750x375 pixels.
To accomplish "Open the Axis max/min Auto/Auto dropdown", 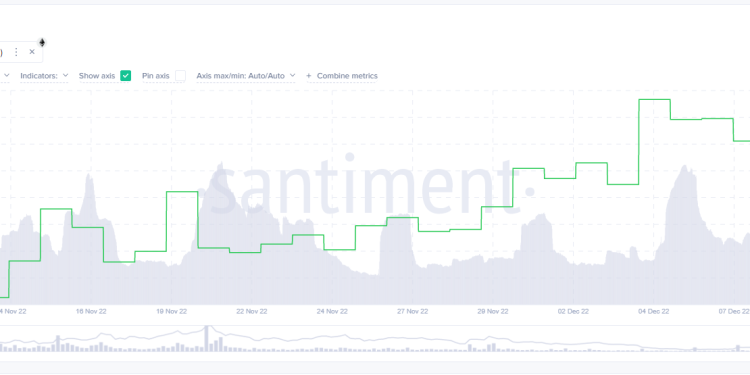I will [x=246, y=76].
